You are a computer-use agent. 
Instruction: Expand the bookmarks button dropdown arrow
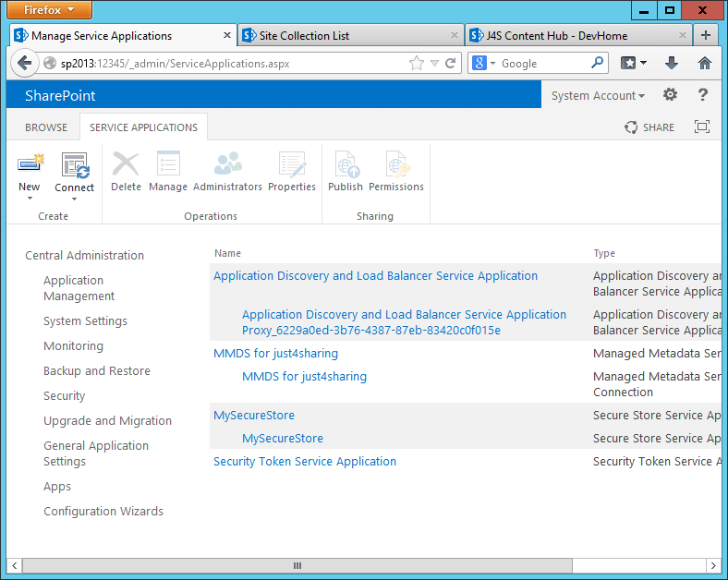coord(644,63)
